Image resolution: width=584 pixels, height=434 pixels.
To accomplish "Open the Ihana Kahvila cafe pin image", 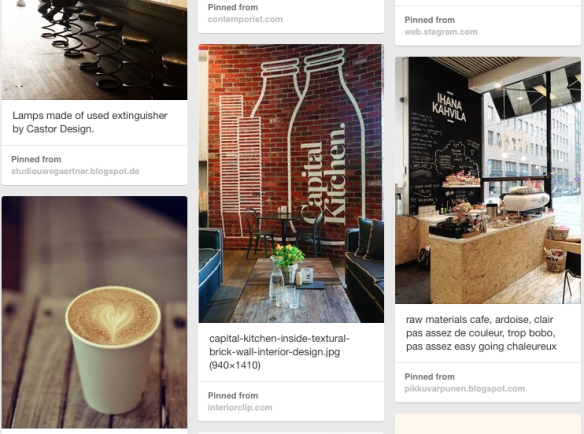I will pos(488,180).
